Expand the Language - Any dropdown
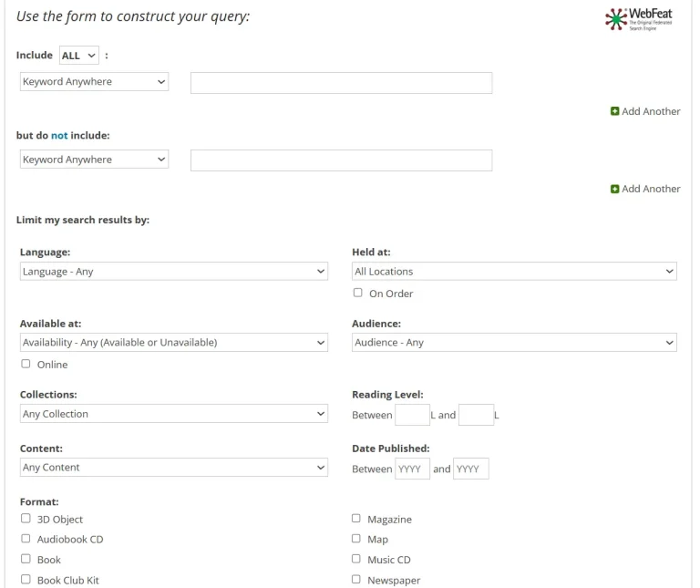The image size is (700, 588). click(x=174, y=272)
